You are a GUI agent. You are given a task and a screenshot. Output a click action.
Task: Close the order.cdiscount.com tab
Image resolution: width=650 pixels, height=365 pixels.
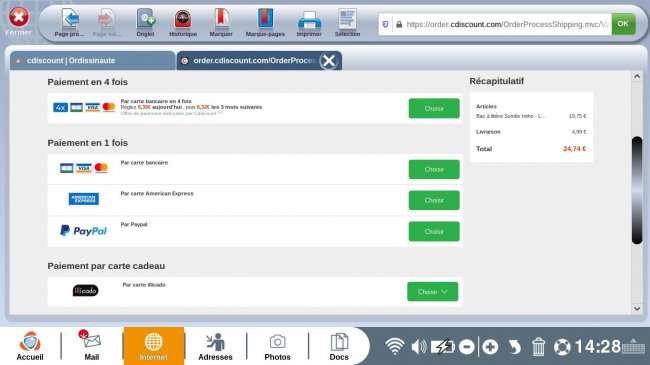[x=329, y=61]
